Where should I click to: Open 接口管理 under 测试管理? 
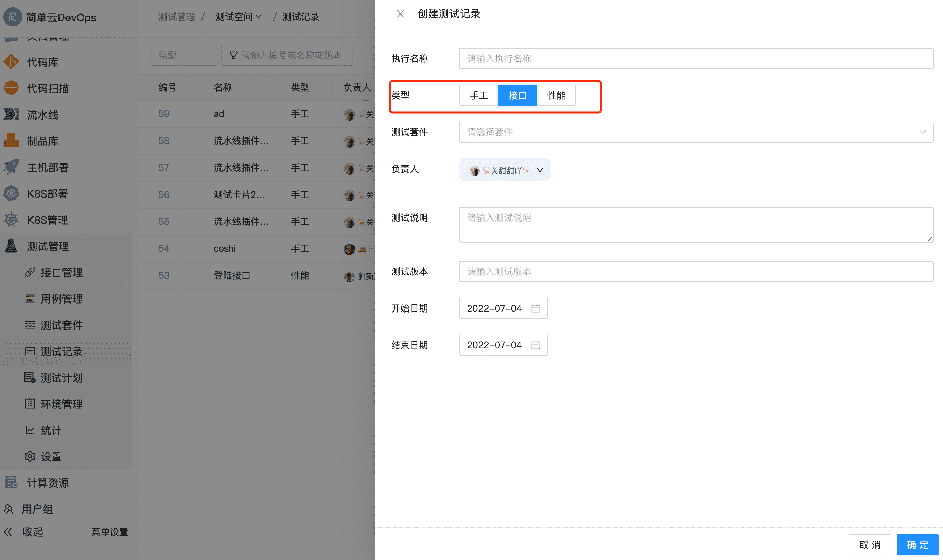click(x=61, y=272)
